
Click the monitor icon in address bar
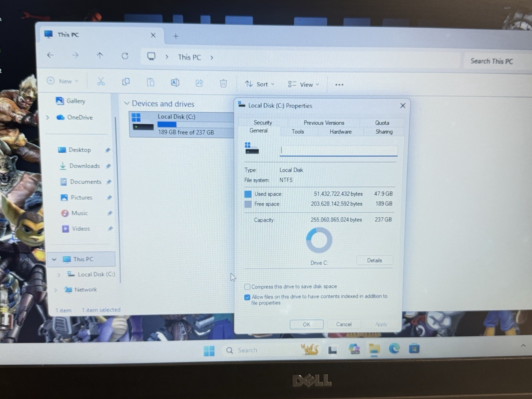(151, 57)
